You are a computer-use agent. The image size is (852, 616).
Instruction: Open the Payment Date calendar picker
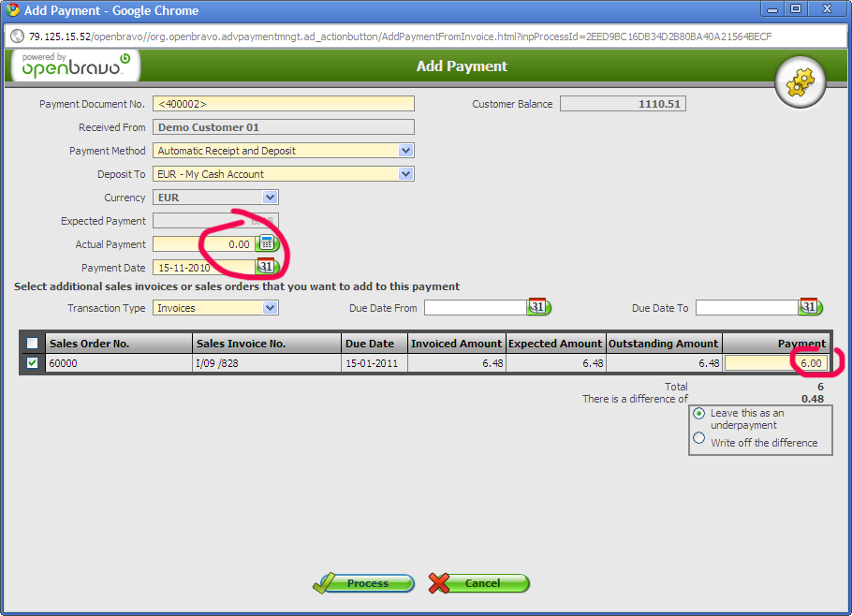(266, 267)
